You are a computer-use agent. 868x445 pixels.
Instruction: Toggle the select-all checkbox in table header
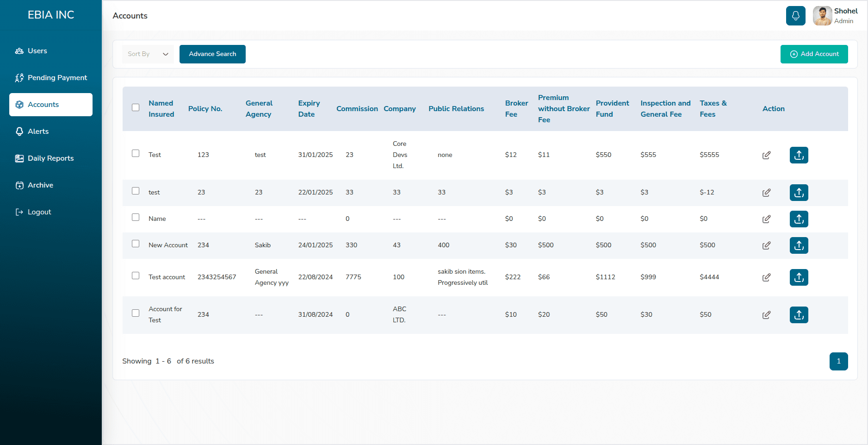pos(136,107)
